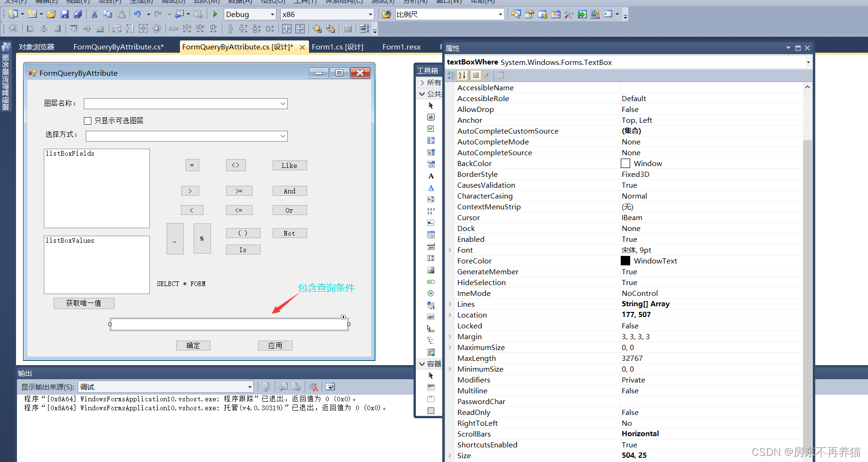The width and height of the screenshot is (868, 462).
Task: Show events with the lightning bolt icon
Action: [487, 75]
